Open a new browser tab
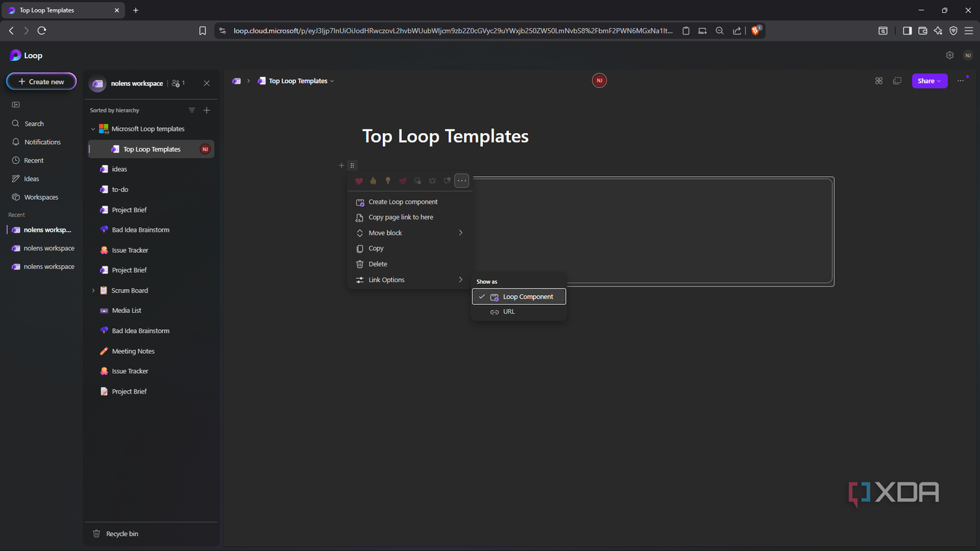The height and width of the screenshot is (551, 980). pyautogui.click(x=136, y=10)
